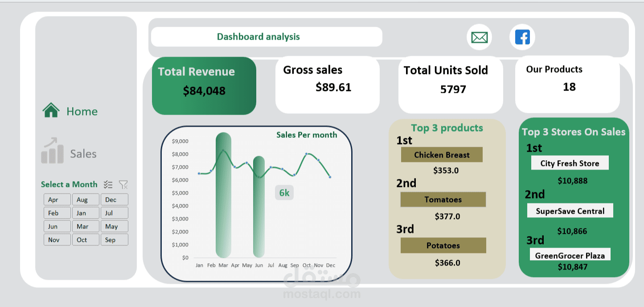Click the Top 3 Stores On Sales heading

(574, 132)
